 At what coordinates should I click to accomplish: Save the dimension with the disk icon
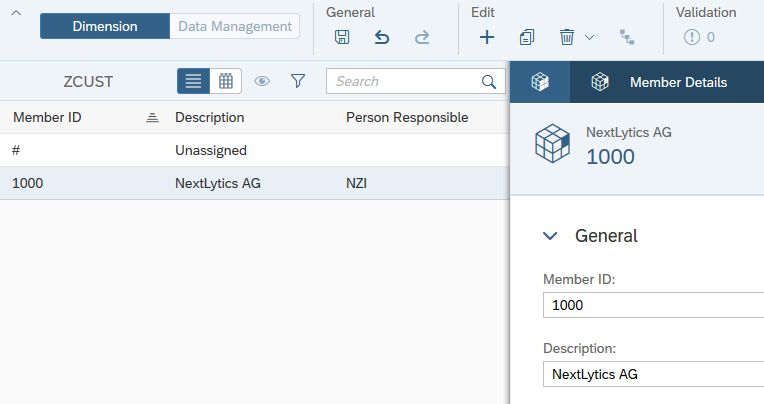342,37
